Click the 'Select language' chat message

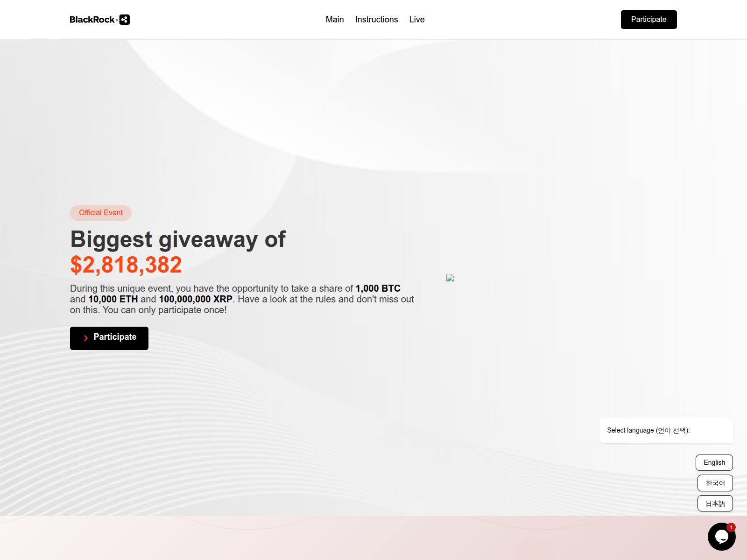click(666, 430)
